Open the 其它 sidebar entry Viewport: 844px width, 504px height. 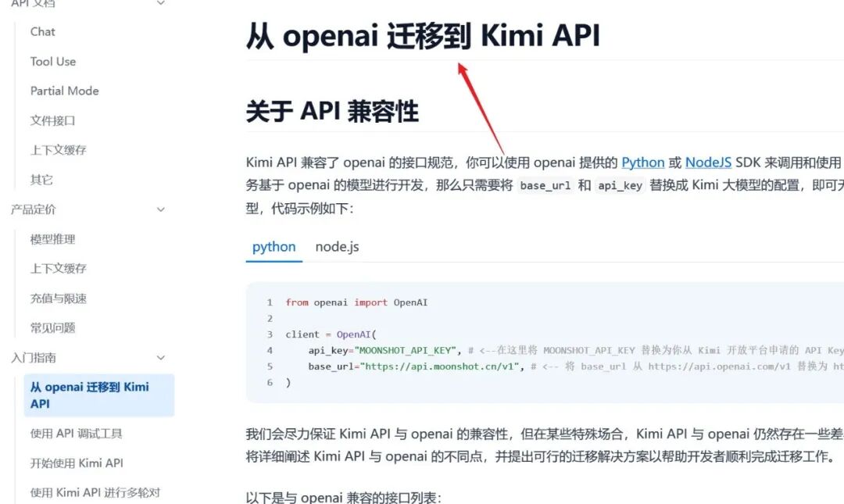point(41,180)
